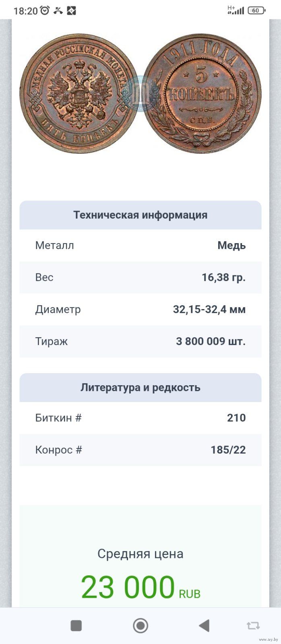Select the Вес value 16,38 гр.
The height and width of the screenshot is (644, 281).
click(x=223, y=277)
